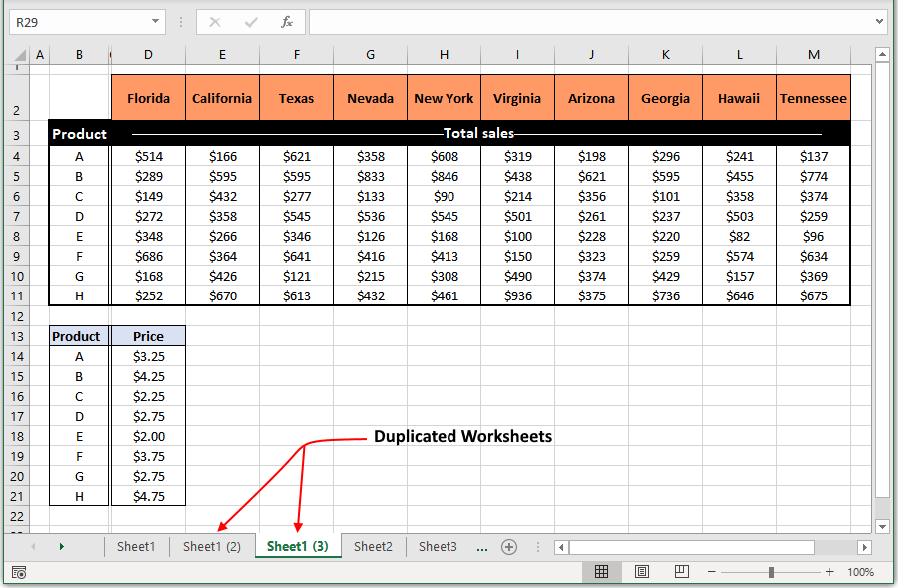Switch to Page Break Preview view icon

(680, 571)
